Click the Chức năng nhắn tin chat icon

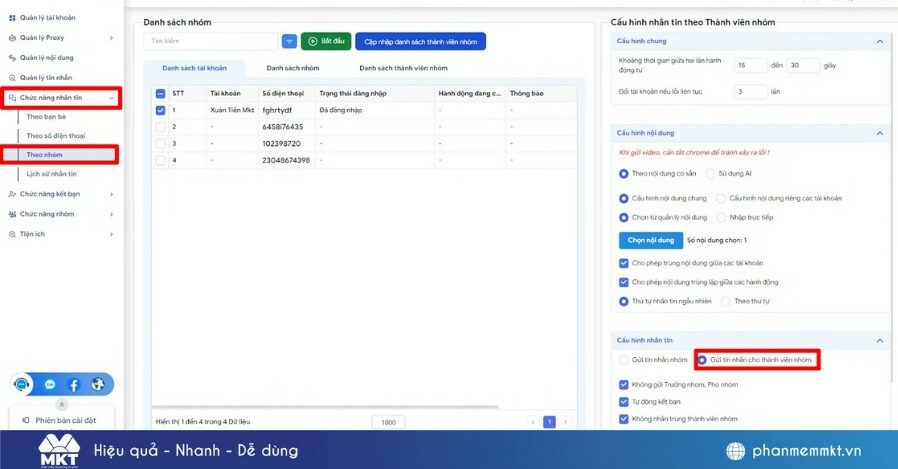12,98
